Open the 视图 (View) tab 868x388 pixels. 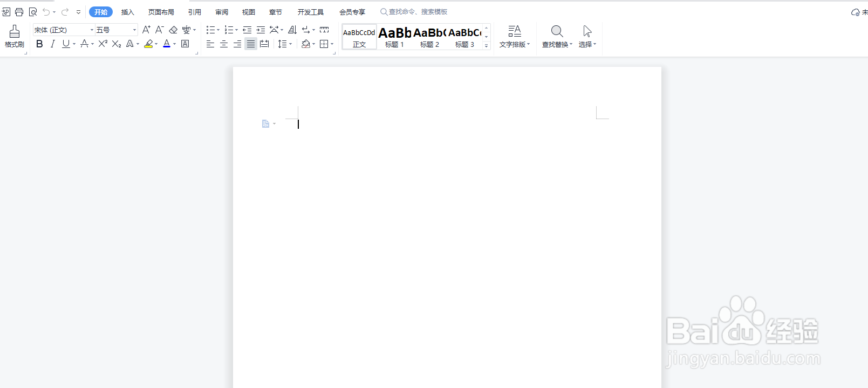[x=249, y=12]
